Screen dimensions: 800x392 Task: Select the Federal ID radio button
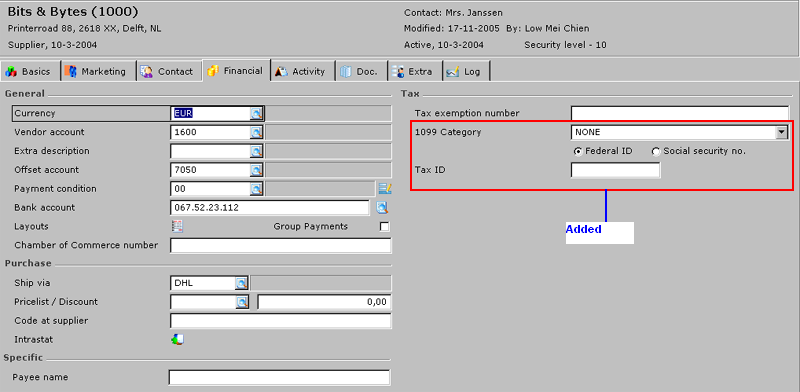pos(578,152)
